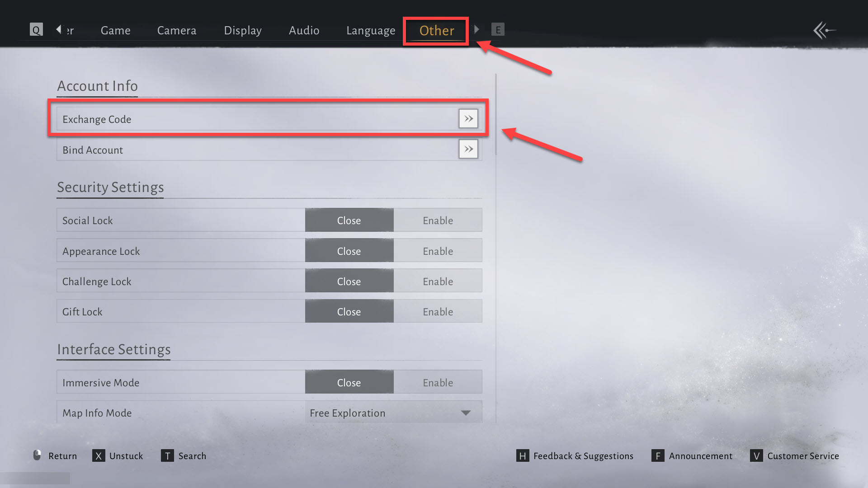Expand the Exchange Code option arrow
Screen dimensions: 868x488
(468, 119)
